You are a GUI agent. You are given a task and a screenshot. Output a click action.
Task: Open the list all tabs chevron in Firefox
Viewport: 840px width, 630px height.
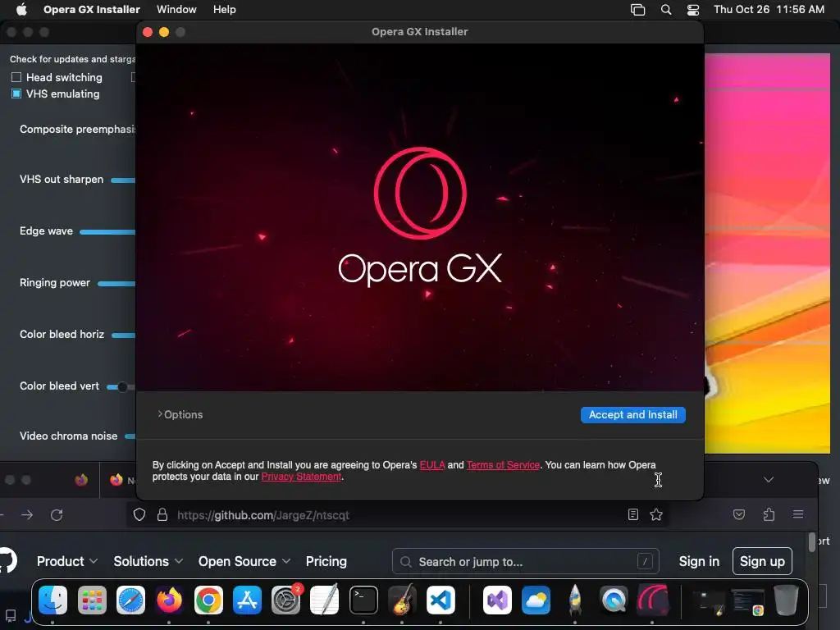(x=769, y=479)
